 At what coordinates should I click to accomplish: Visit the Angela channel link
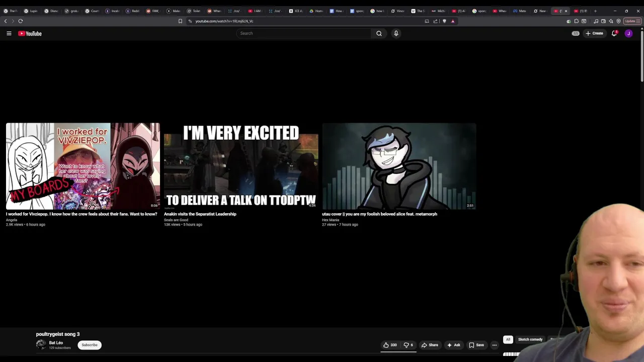point(12,220)
